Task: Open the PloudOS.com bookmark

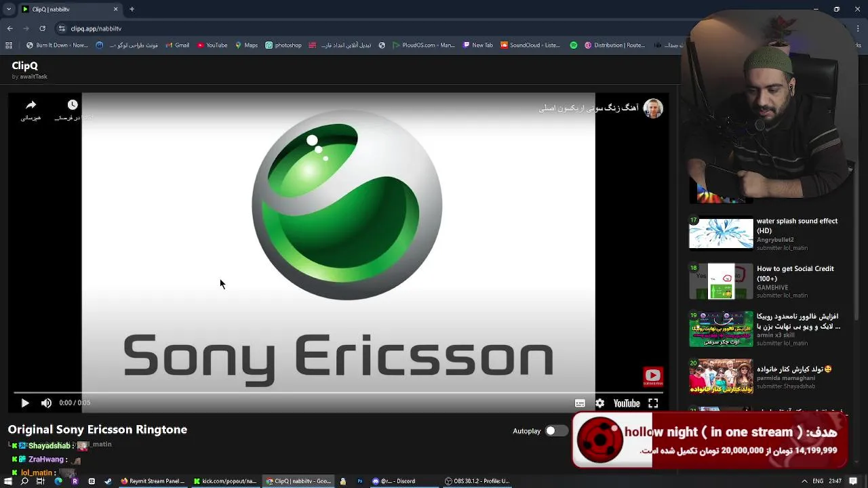Action: click(x=424, y=45)
